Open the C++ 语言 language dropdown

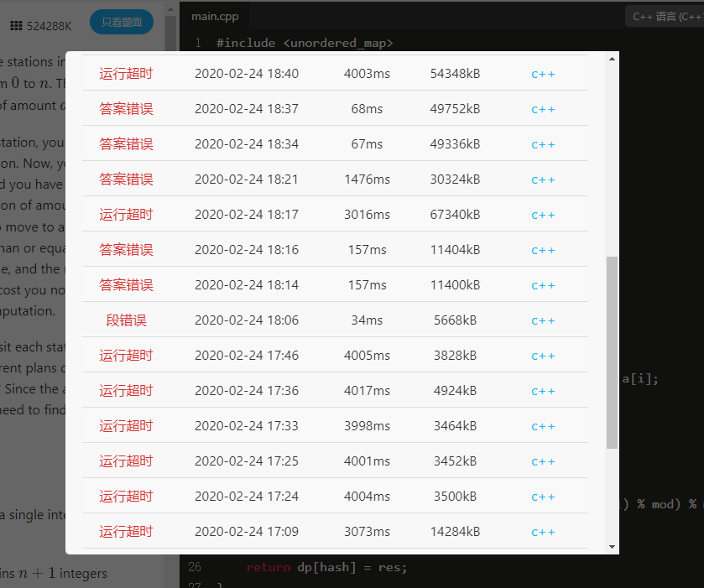(666, 17)
